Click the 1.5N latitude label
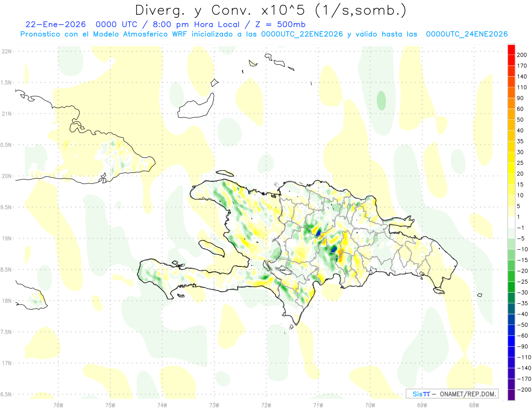The image size is (532, 411). click(7, 82)
